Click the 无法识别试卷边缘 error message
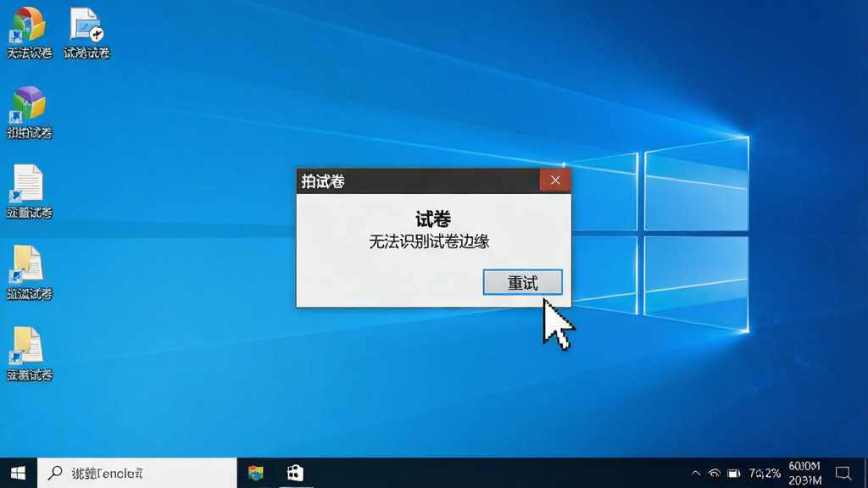 [x=429, y=241]
